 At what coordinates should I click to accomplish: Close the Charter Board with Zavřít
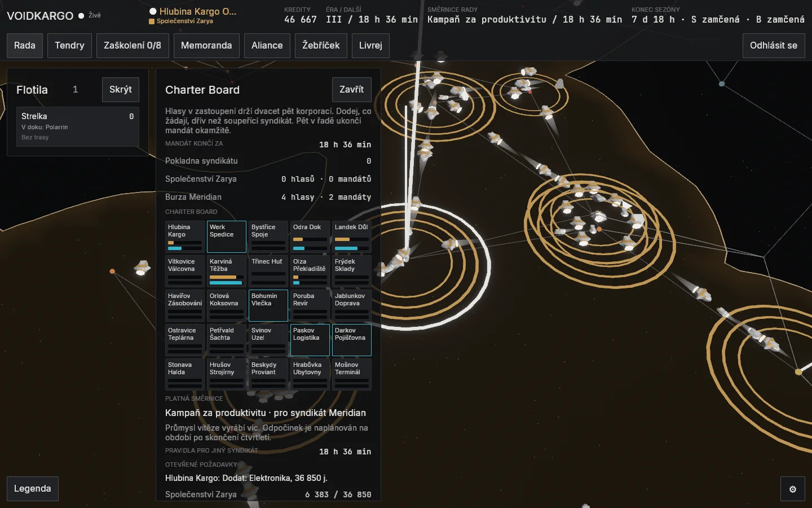coord(352,90)
